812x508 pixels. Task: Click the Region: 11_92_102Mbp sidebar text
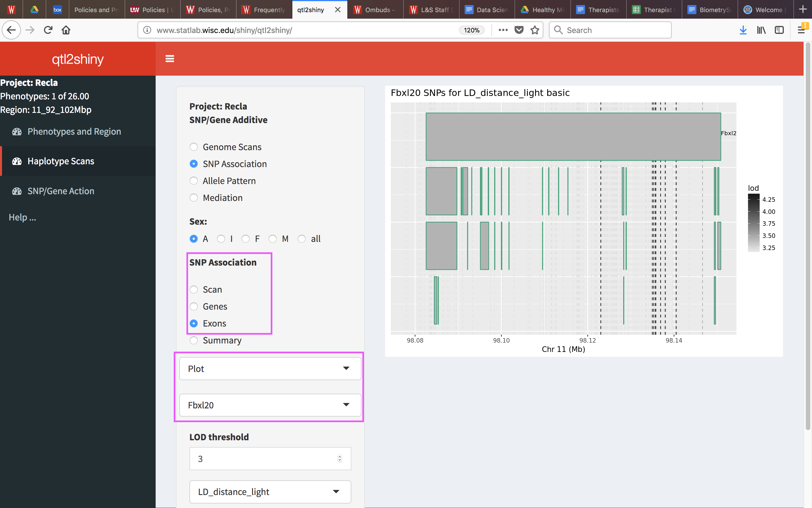coord(46,110)
